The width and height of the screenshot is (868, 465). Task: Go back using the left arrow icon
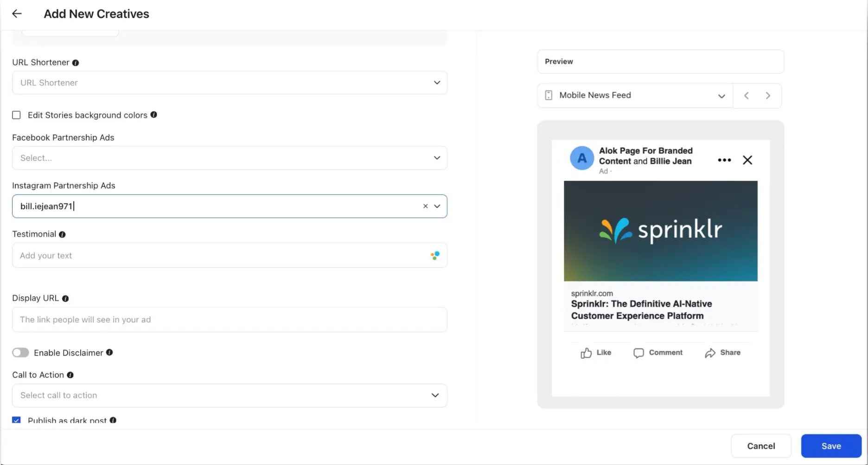17,14
